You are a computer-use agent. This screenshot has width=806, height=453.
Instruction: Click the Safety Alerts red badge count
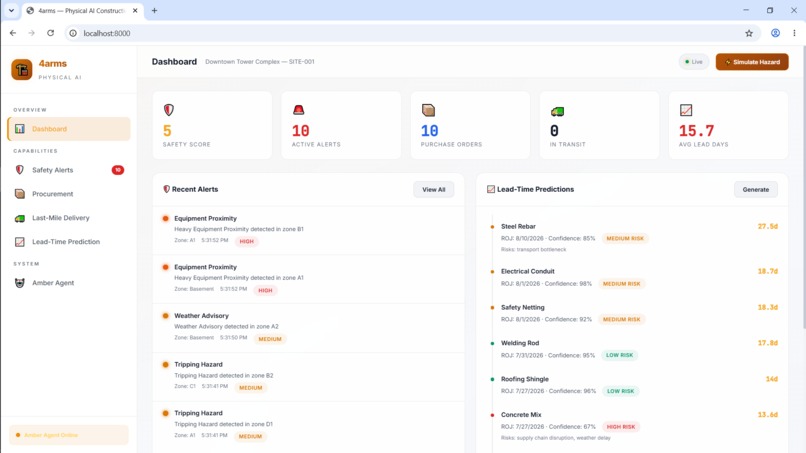click(118, 170)
